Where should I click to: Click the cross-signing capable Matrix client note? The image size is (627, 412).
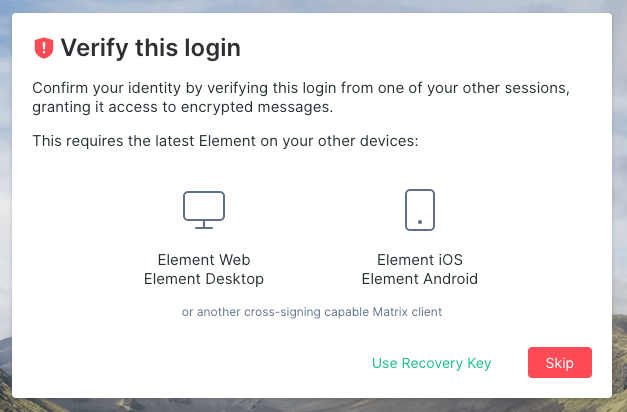point(311,312)
